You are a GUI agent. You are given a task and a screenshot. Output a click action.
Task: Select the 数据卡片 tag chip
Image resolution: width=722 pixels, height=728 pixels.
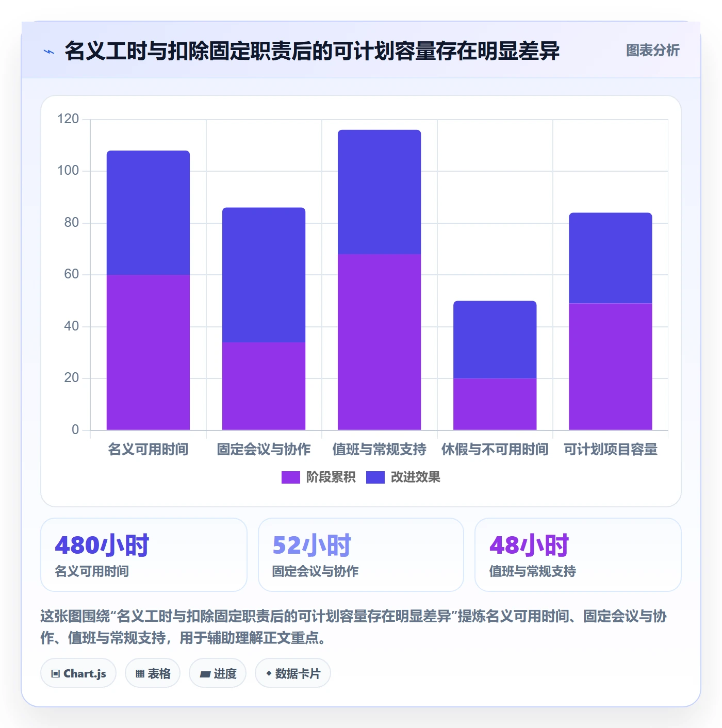point(293,673)
